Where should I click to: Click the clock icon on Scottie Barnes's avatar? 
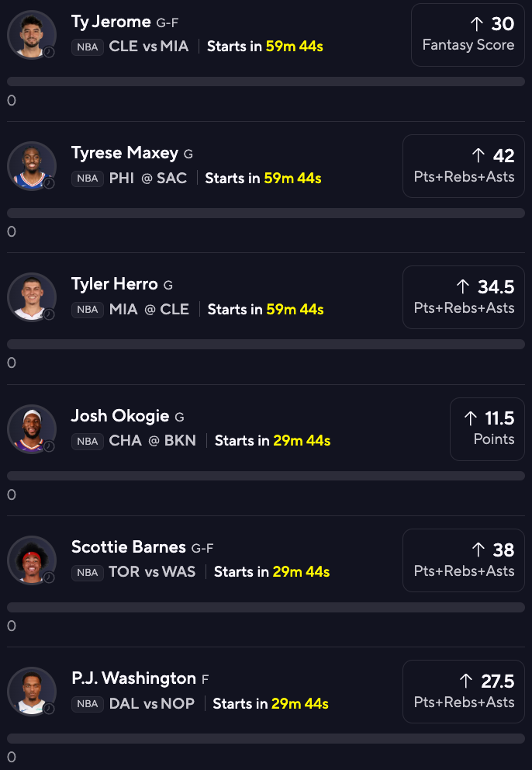pos(49,577)
